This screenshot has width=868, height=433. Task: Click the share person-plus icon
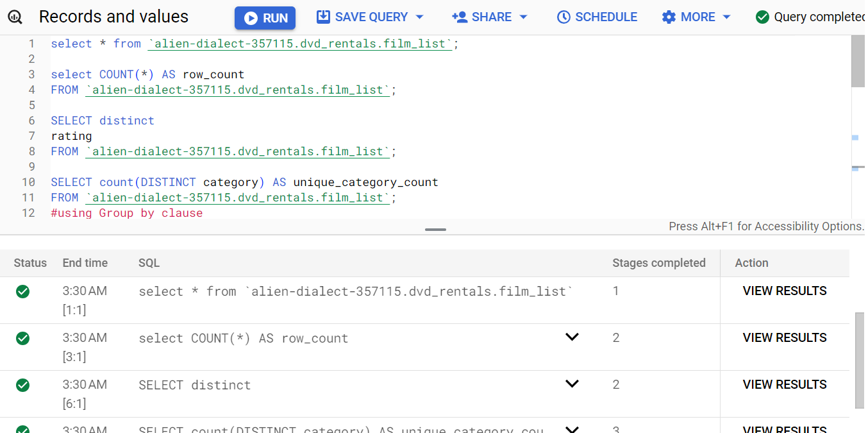(460, 17)
